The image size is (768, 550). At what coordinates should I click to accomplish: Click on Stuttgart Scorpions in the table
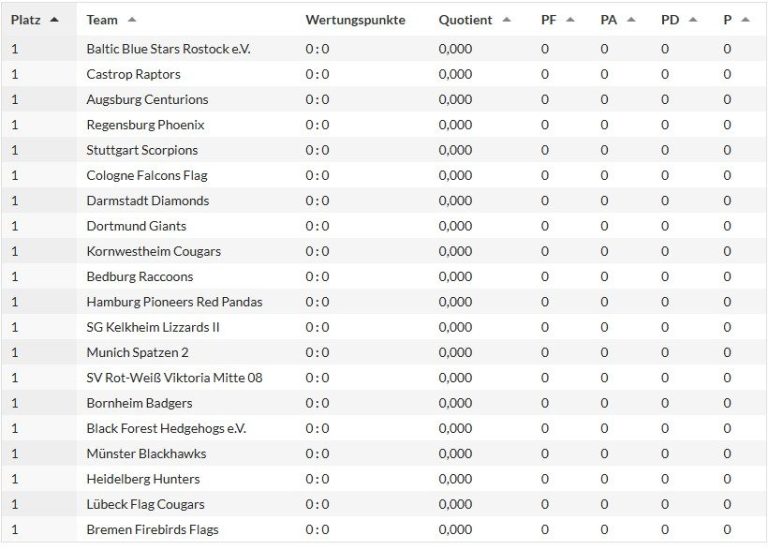point(142,150)
